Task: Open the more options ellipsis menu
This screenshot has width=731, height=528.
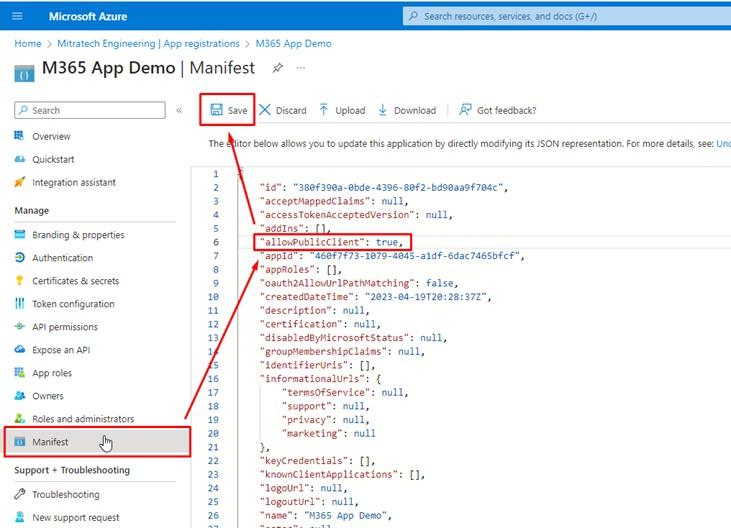Action: coord(301,68)
